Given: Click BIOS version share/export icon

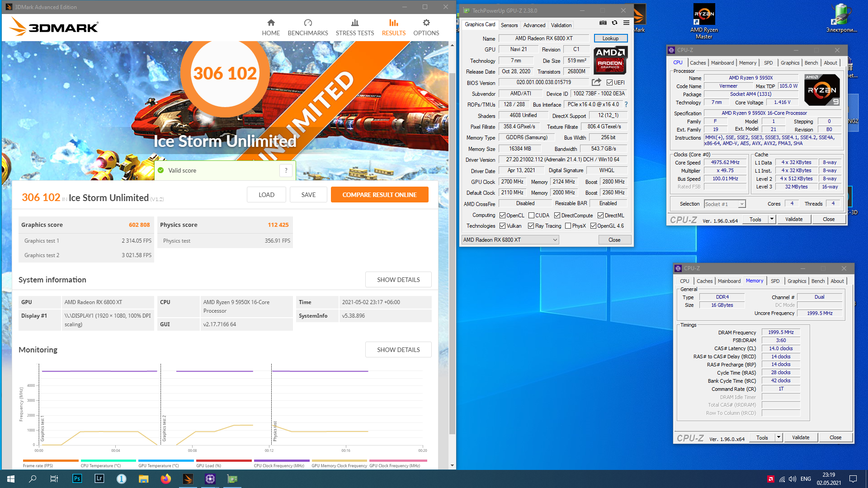Looking at the screenshot, I should [x=596, y=82].
